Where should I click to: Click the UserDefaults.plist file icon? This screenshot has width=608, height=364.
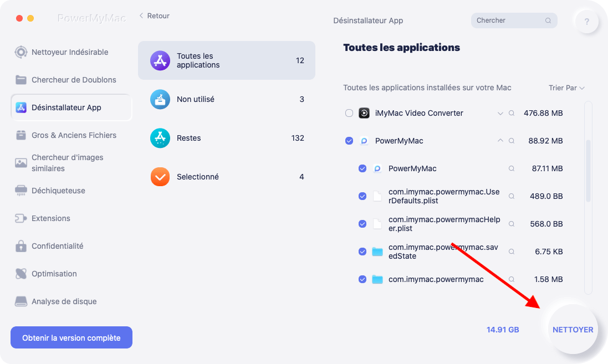click(x=377, y=196)
